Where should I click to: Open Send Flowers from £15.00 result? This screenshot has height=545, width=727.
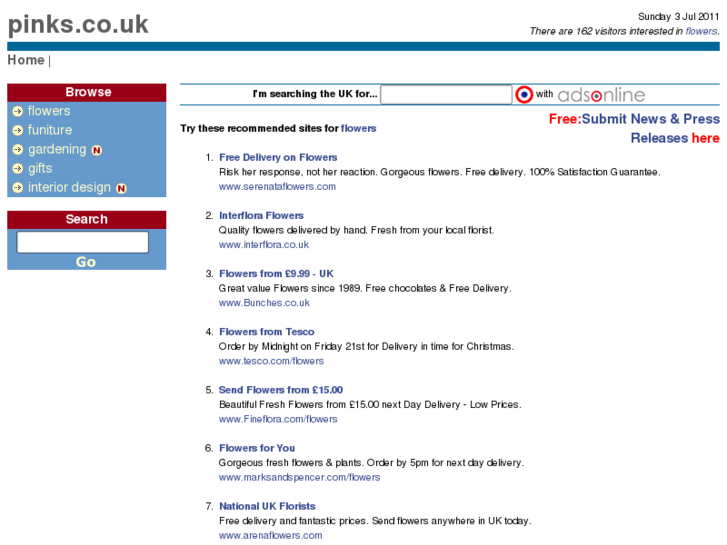coord(281,390)
